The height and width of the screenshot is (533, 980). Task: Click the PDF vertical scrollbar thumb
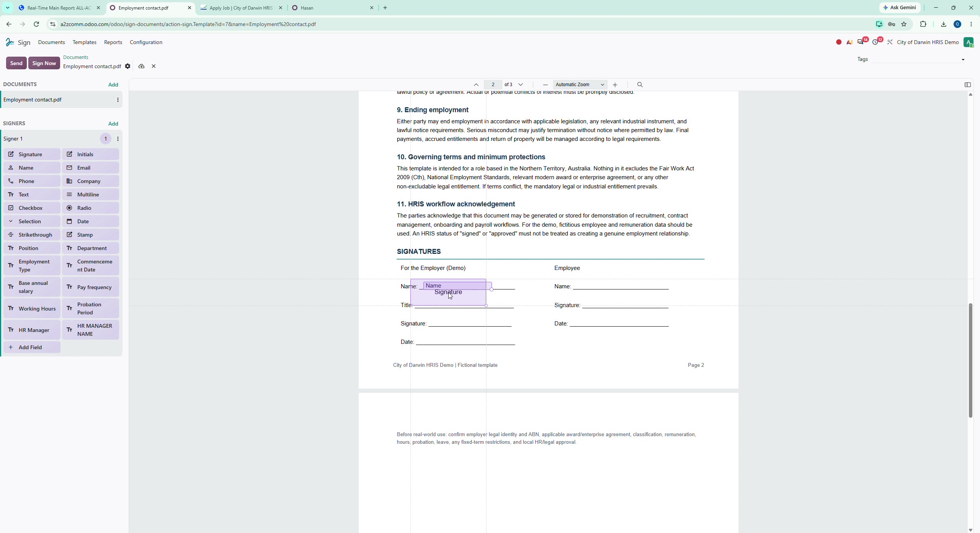970,360
